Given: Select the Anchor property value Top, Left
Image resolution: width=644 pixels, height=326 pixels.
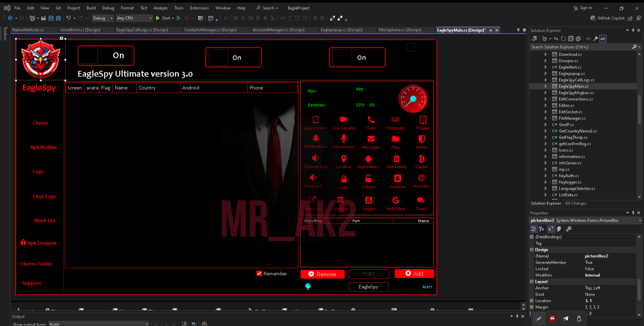Looking at the screenshot, I should (610, 288).
